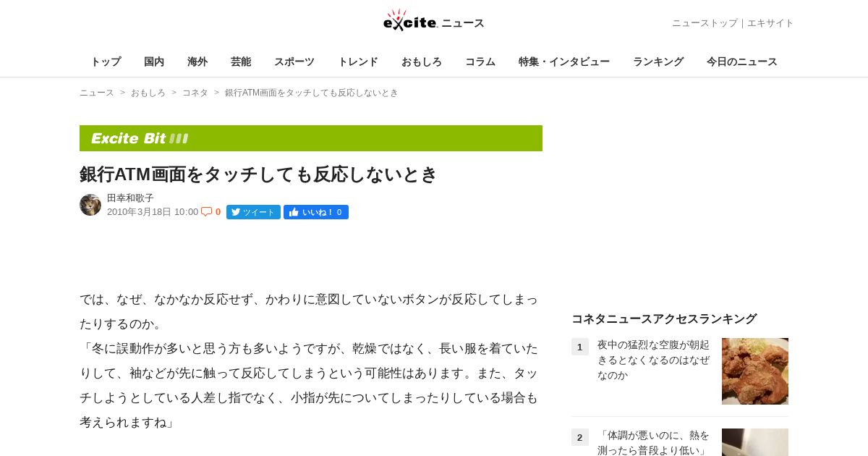Click the date 2010年3月18日 10:00
The height and width of the screenshot is (456, 868).
(153, 212)
